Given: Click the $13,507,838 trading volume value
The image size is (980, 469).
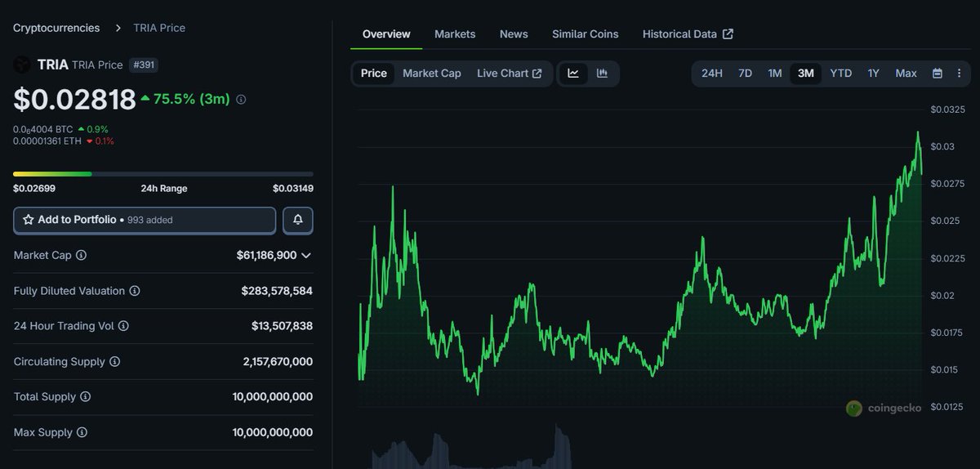Looking at the screenshot, I should pos(282,326).
